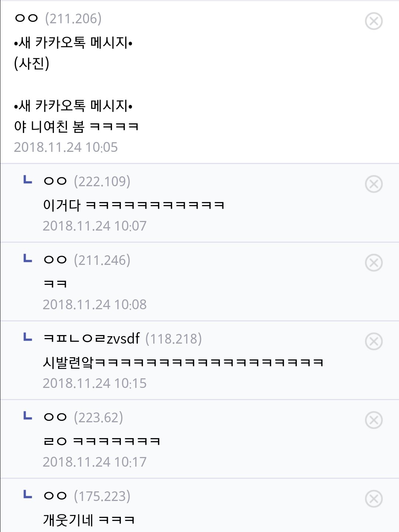Delete the ㅋㅍㄴㅇㄹzvsdf reply with X icon
This screenshot has height=532, width=399.
pyautogui.click(x=374, y=341)
